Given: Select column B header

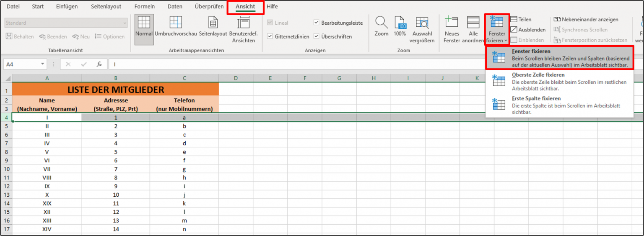Looking at the screenshot, I should tap(116, 78).
